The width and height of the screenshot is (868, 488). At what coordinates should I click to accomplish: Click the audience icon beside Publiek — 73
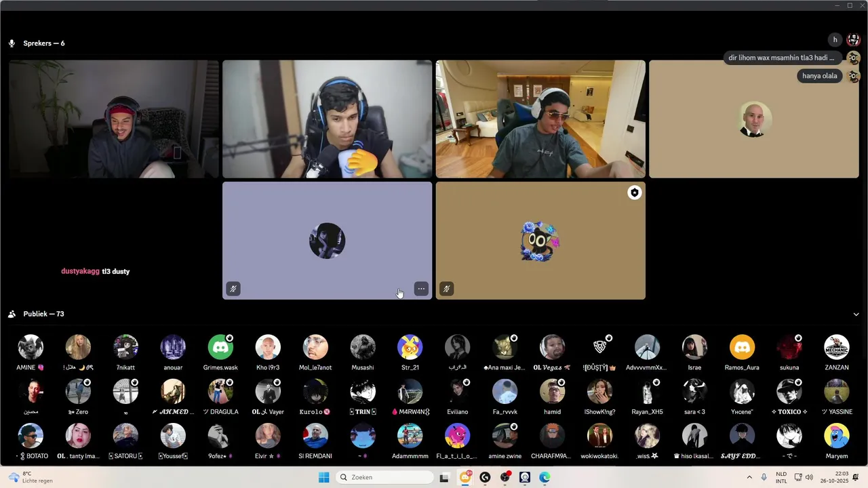[12, 314]
